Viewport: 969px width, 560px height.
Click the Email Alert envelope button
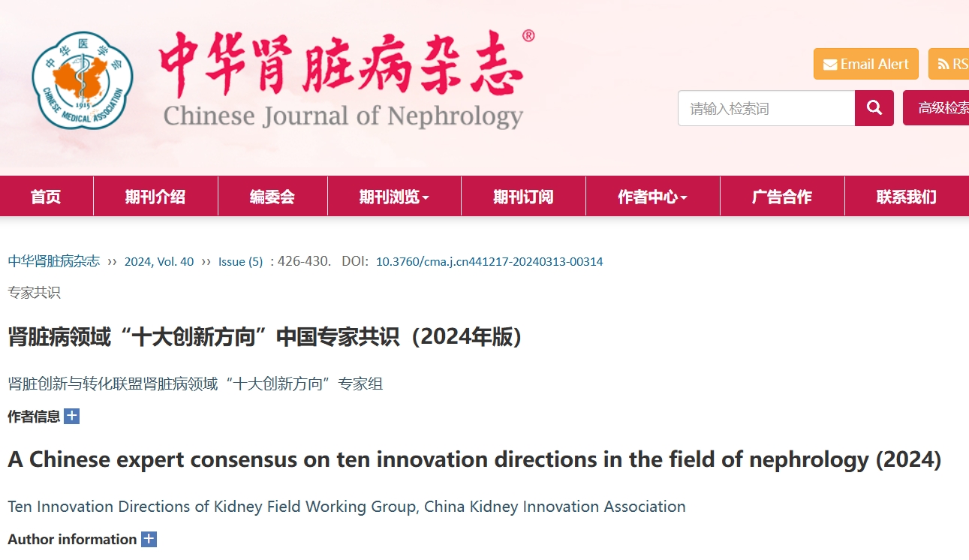pos(866,64)
